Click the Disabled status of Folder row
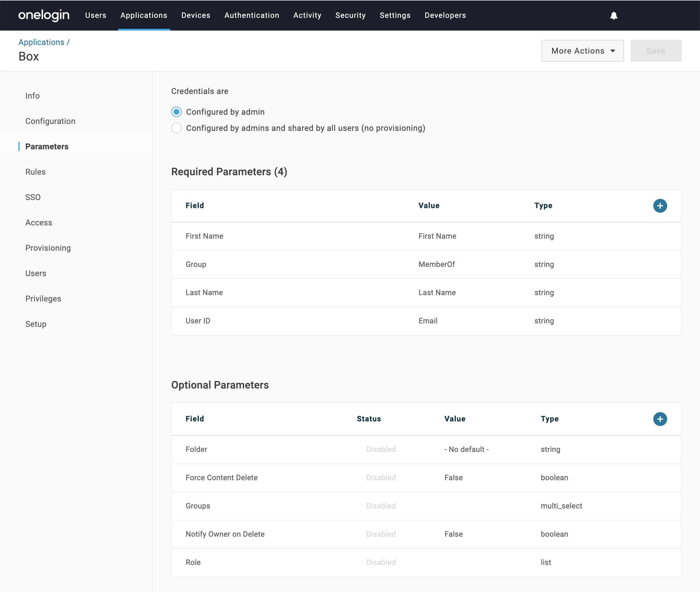Screen dimensions: 700x592 (381, 449)
